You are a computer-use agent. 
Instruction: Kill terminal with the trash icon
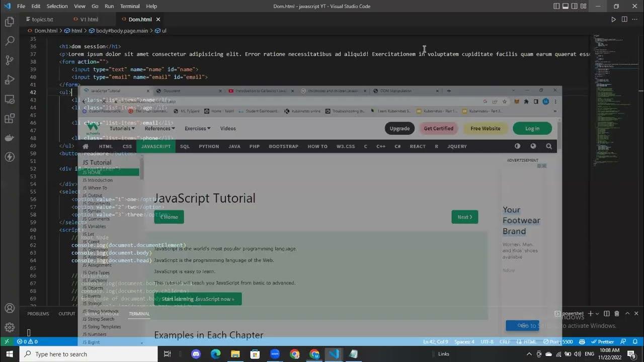[617, 313]
